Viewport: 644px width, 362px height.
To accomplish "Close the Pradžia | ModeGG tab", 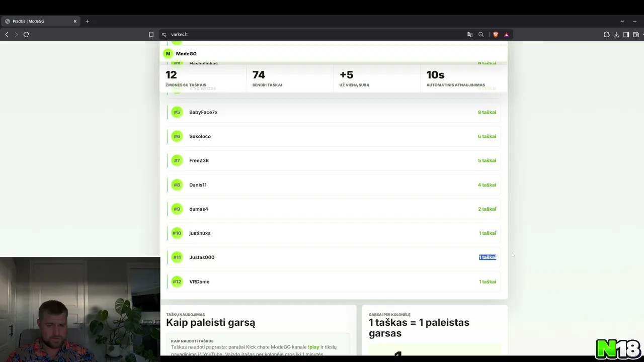I will click(x=75, y=21).
